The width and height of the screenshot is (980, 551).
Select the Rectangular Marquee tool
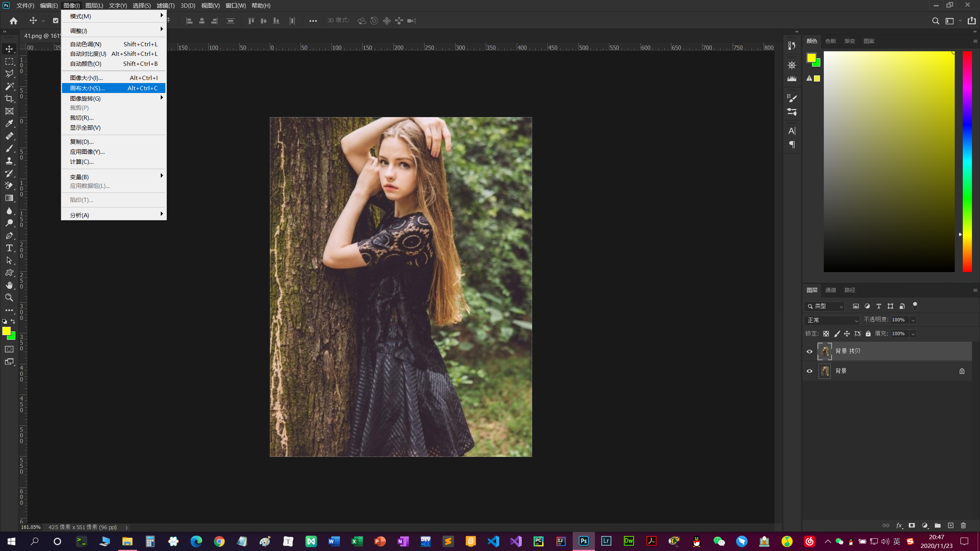(9, 61)
